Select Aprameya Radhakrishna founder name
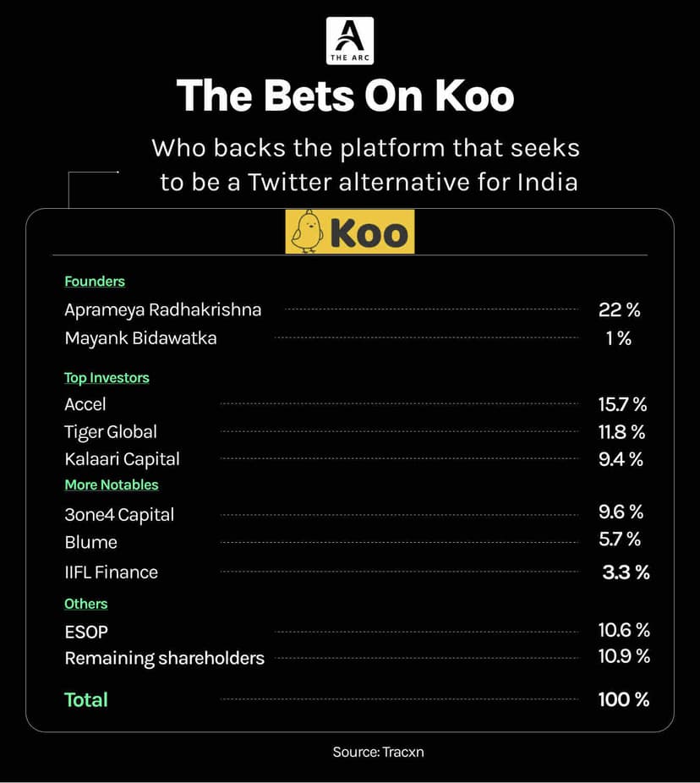The height and width of the screenshot is (783, 700). tap(163, 310)
